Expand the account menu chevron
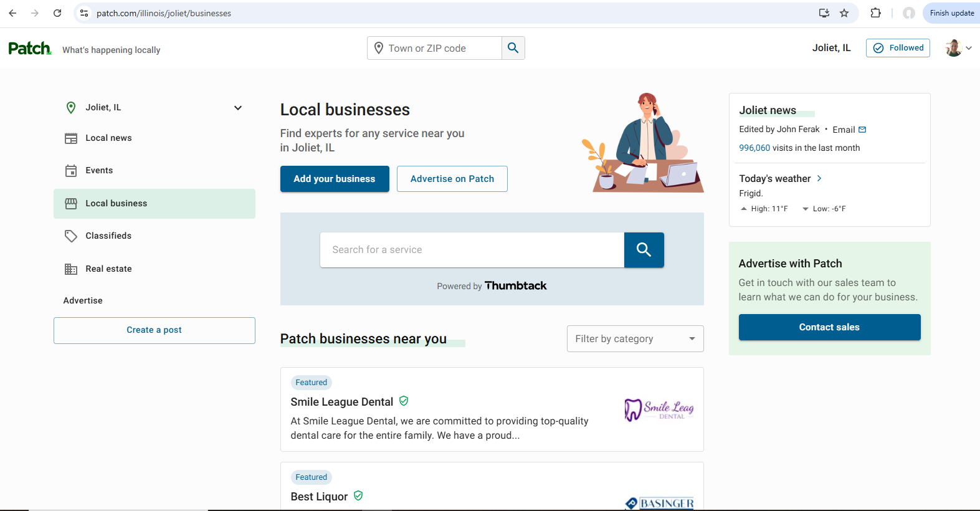 (969, 48)
